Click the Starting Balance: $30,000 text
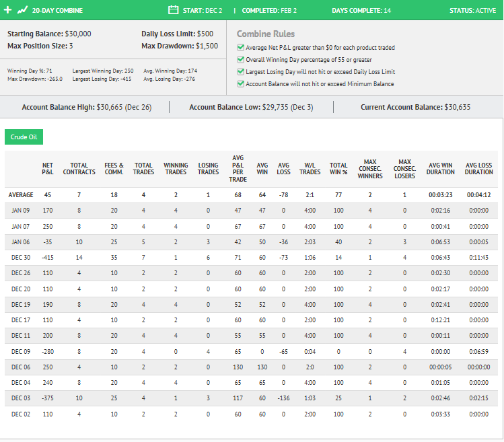 tap(49, 34)
